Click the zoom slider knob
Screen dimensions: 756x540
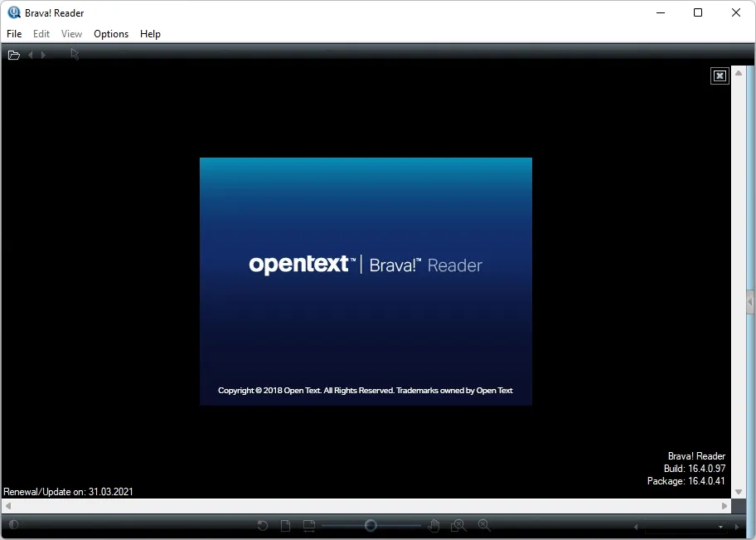(371, 525)
